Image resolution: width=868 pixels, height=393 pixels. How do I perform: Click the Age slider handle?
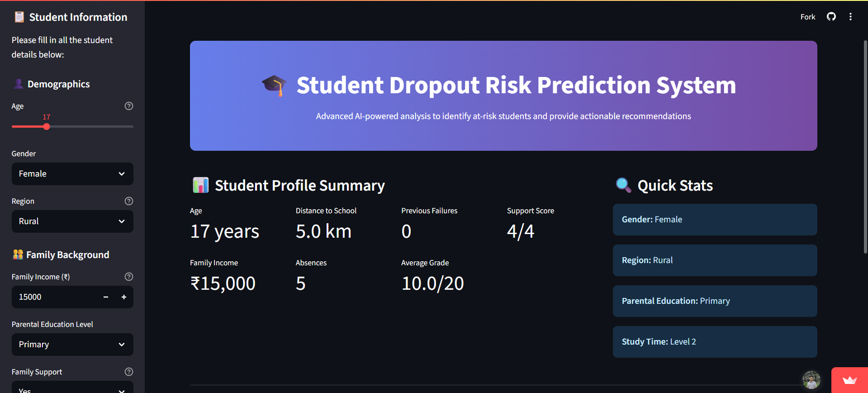(x=47, y=127)
